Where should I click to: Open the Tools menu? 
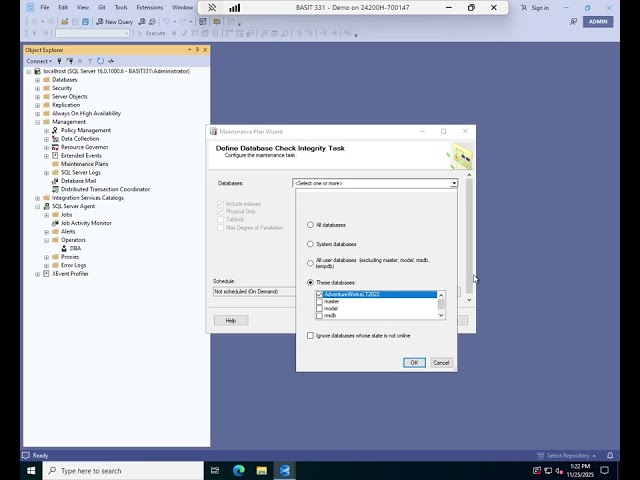click(x=121, y=7)
